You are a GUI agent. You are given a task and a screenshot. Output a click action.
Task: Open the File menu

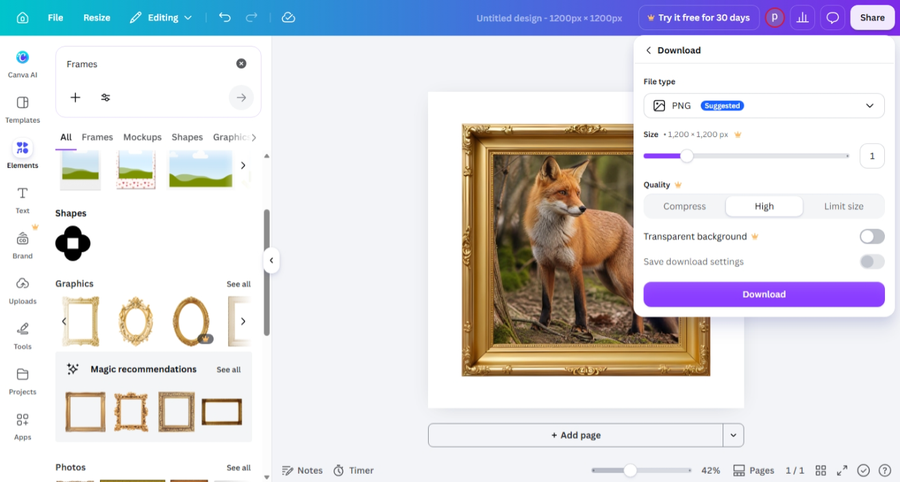[55, 18]
